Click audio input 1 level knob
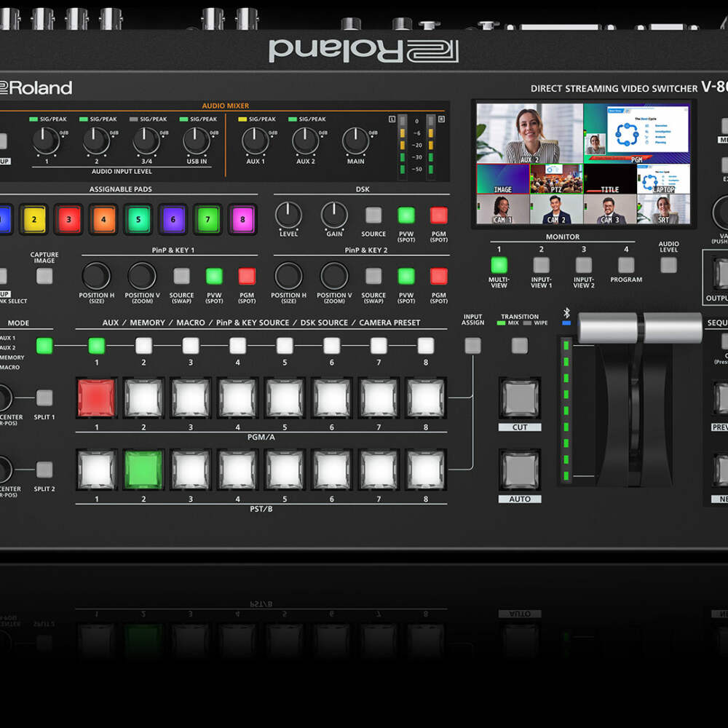This screenshot has height=728, width=728. click(x=47, y=141)
